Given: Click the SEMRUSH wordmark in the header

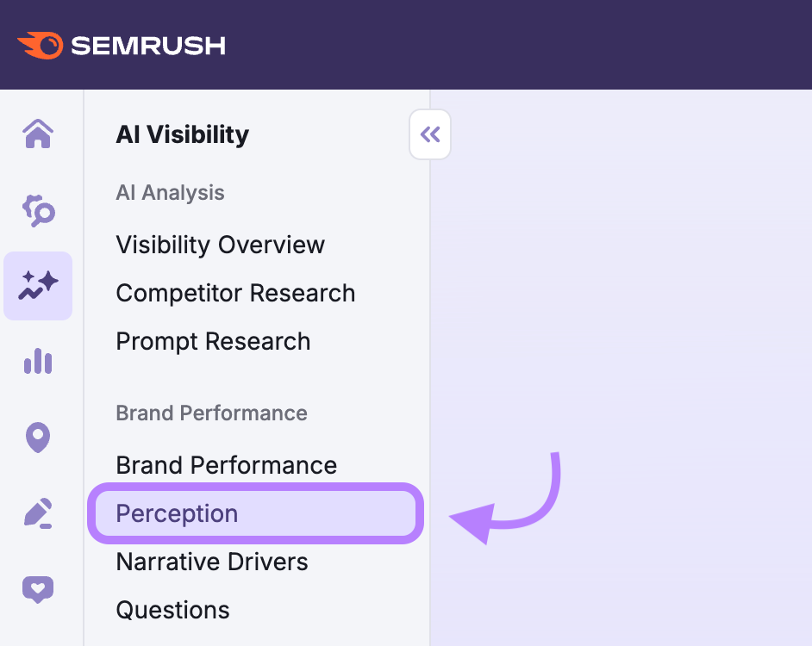Looking at the screenshot, I should 148,45.
